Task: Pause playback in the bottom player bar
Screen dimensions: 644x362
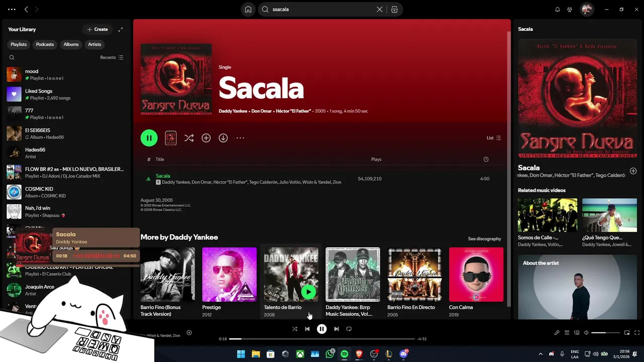Action: (x=322, y=329)
